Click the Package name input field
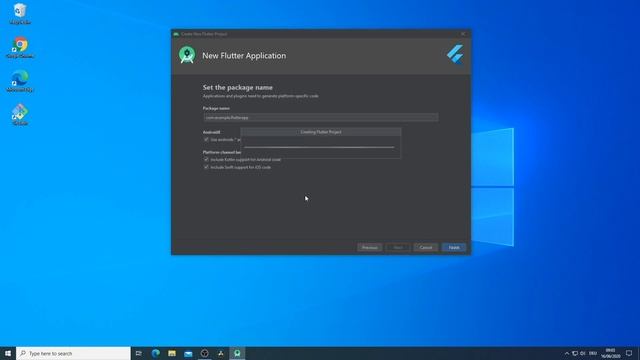The image size is (640, 360). 321,118
